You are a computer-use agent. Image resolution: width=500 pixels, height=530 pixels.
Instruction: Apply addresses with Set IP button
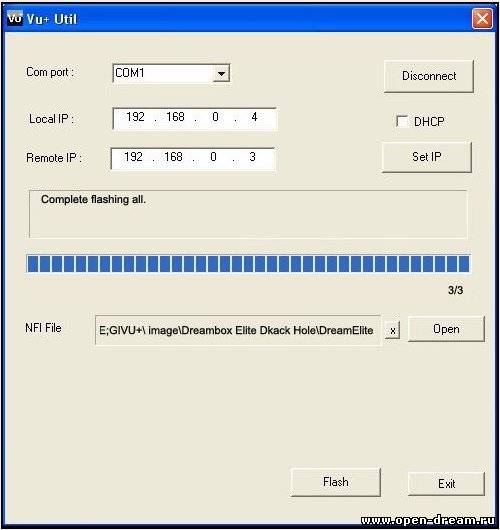[426, 157]
